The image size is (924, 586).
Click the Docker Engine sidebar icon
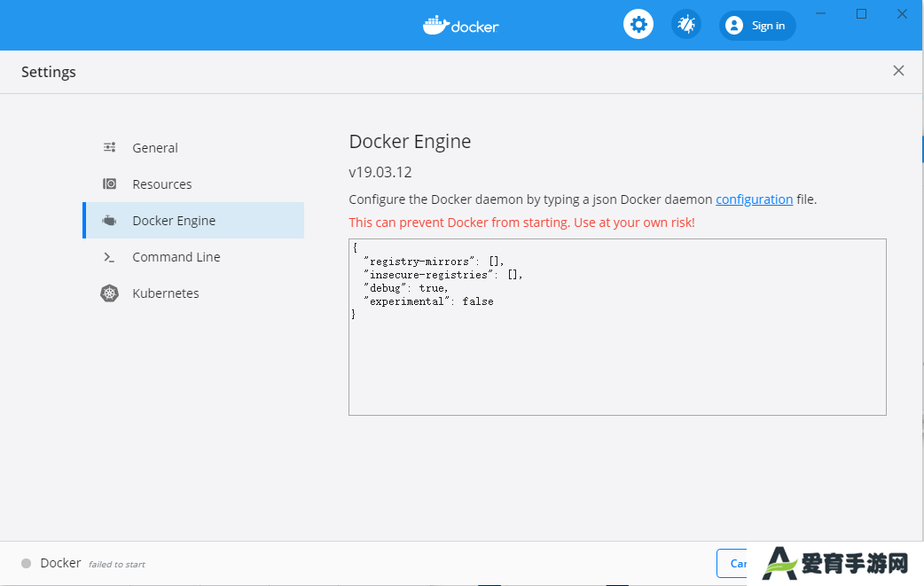coord(110,221)
